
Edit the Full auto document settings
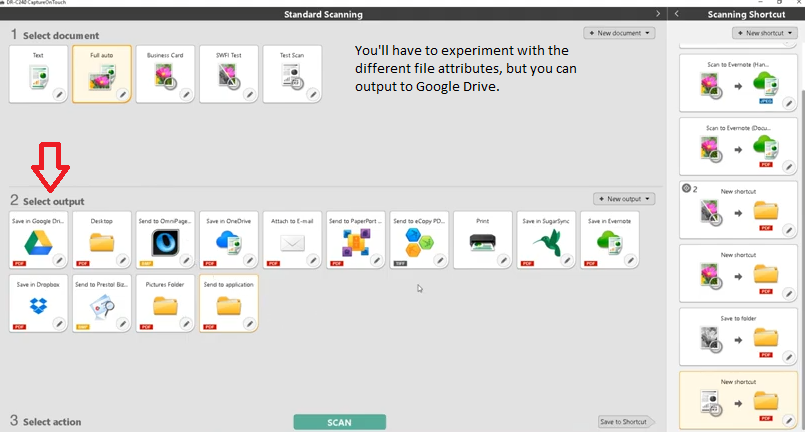[x=122, y=93]
